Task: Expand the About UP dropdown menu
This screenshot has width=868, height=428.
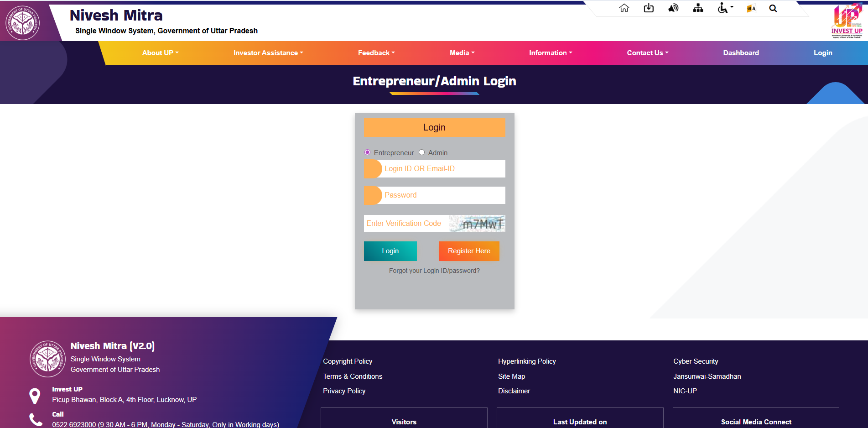Action: click(x=160, y=53)
